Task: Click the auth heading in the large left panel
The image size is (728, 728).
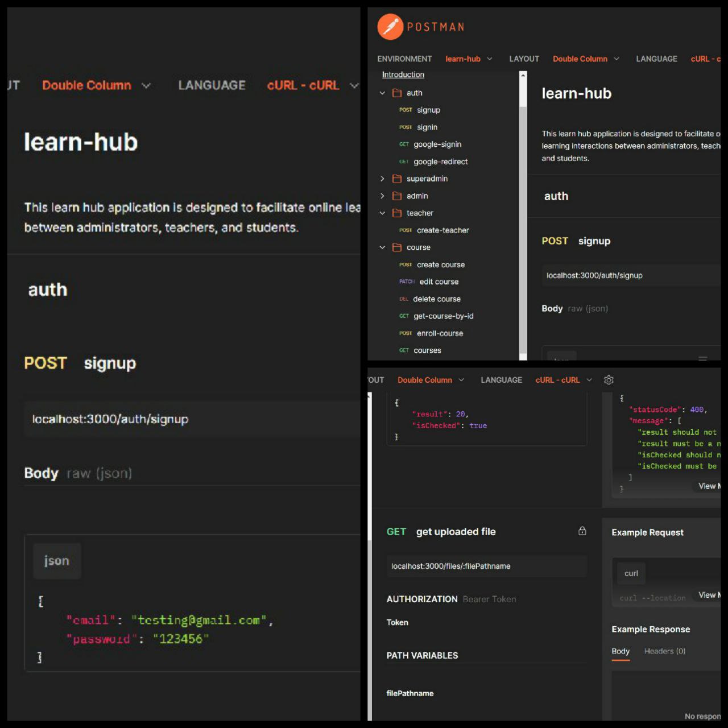Action: point(48,289)
